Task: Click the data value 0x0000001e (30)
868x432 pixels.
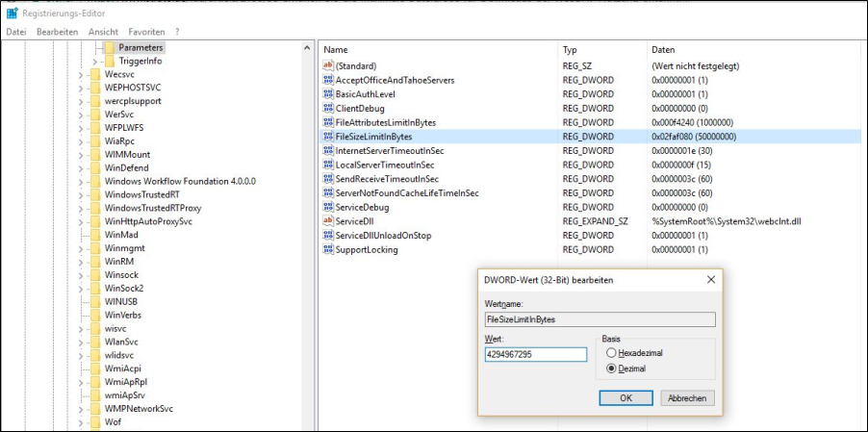Action: 681,150
